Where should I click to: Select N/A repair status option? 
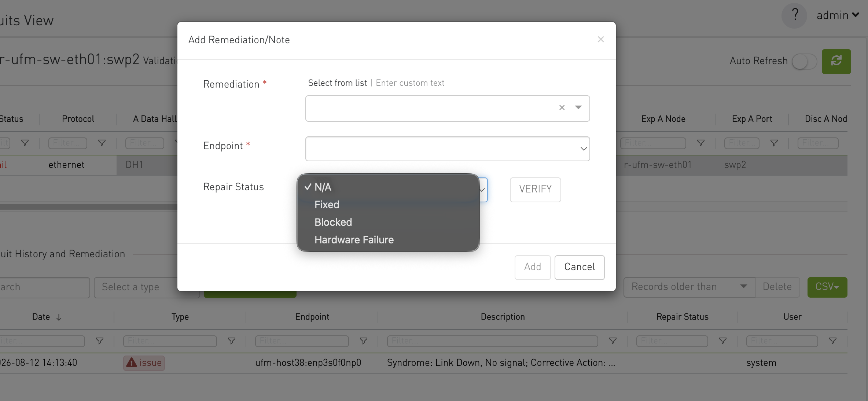[388, 187]
